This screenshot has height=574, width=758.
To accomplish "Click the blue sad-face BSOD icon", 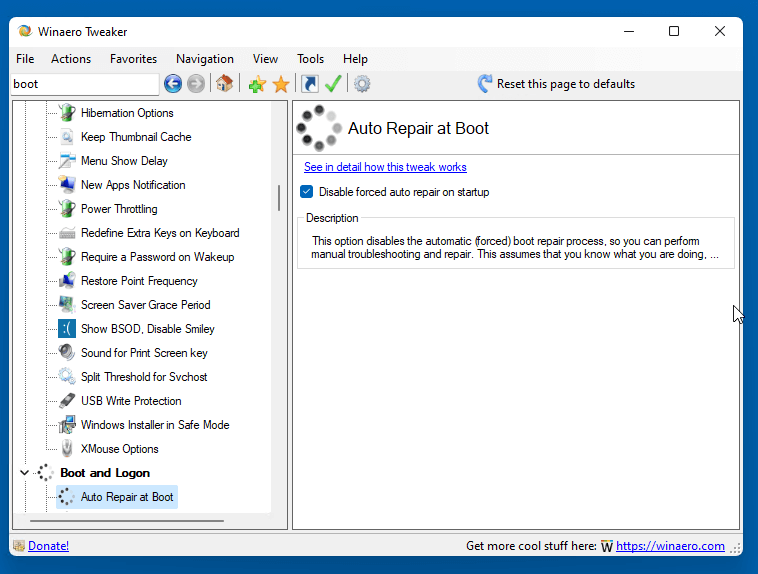I will point(67,329).
